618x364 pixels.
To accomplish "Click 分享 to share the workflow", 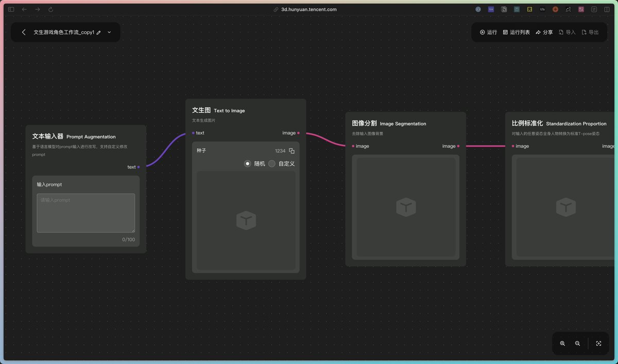I will point(544,32).
